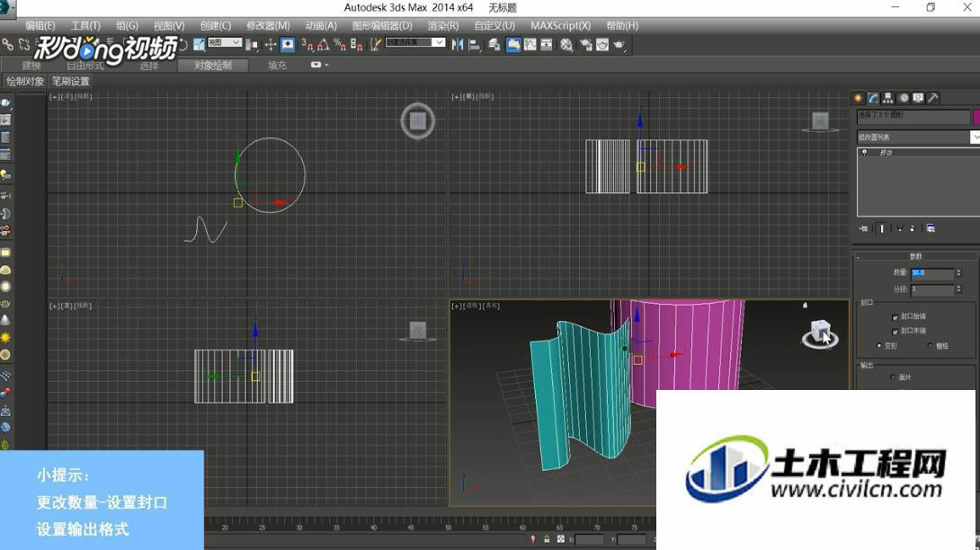The height and width of the screenshot is (550, 980).
Task: Click the 笔刷设置 panel button
Action: point(71,81)
